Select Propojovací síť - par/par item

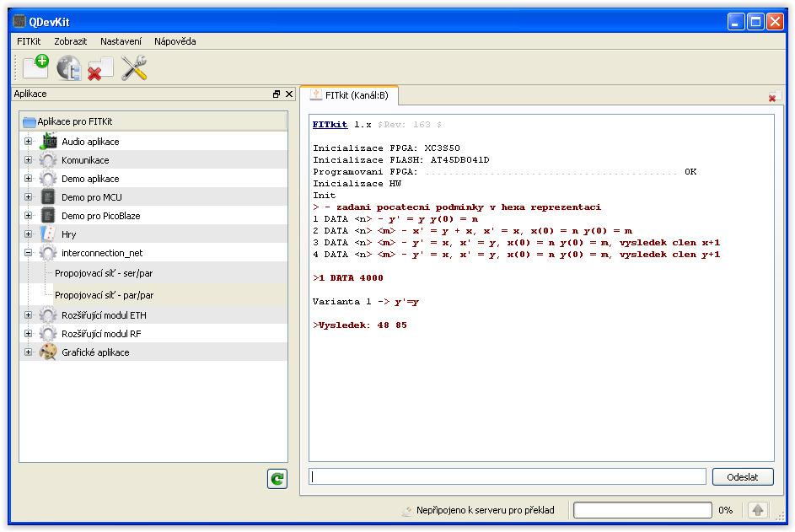(104, 295)
